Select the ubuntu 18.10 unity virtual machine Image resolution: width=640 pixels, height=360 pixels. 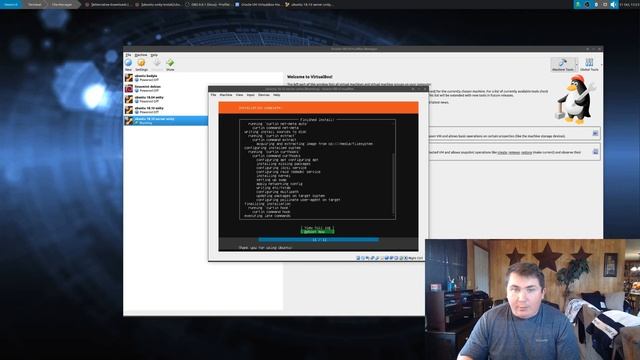(166, 110)
